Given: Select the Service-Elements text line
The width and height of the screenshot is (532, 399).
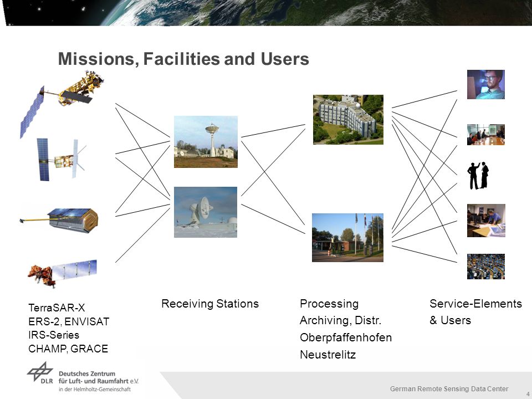Looking at the screenshot, I should pyautogui.click(x=475, y=303).
